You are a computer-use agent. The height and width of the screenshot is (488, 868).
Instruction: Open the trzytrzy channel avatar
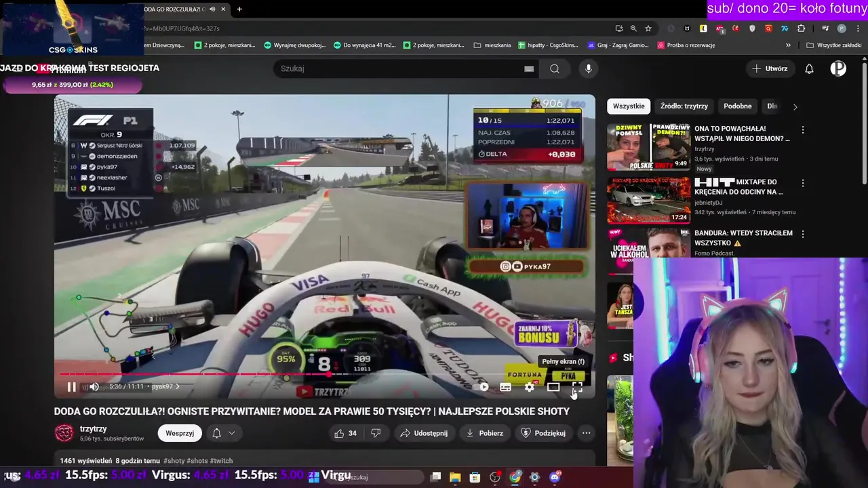coord(64,433)
